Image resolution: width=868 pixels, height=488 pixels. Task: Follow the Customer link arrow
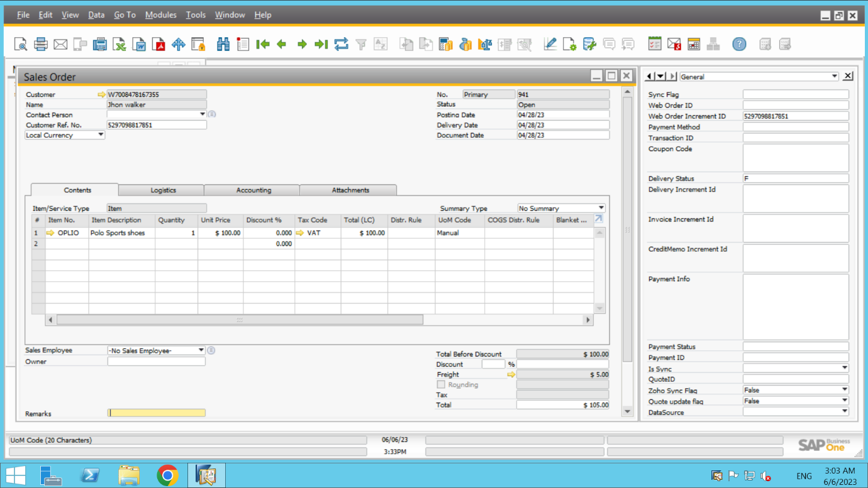102,94
